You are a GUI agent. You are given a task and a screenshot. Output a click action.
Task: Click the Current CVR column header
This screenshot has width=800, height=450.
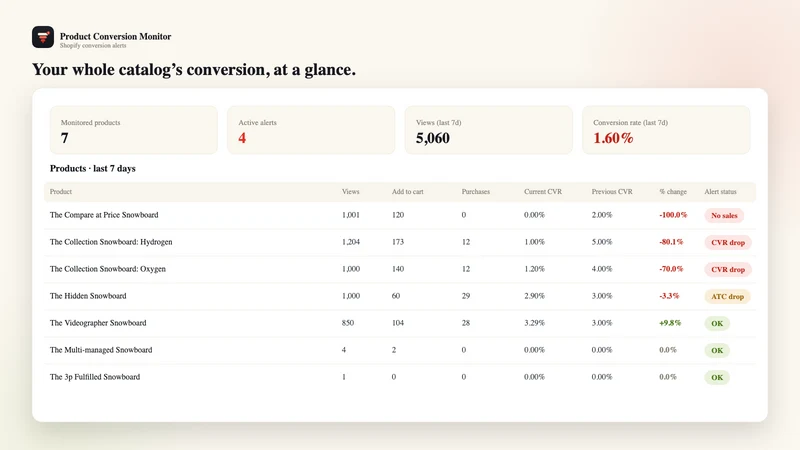(543, 192)
